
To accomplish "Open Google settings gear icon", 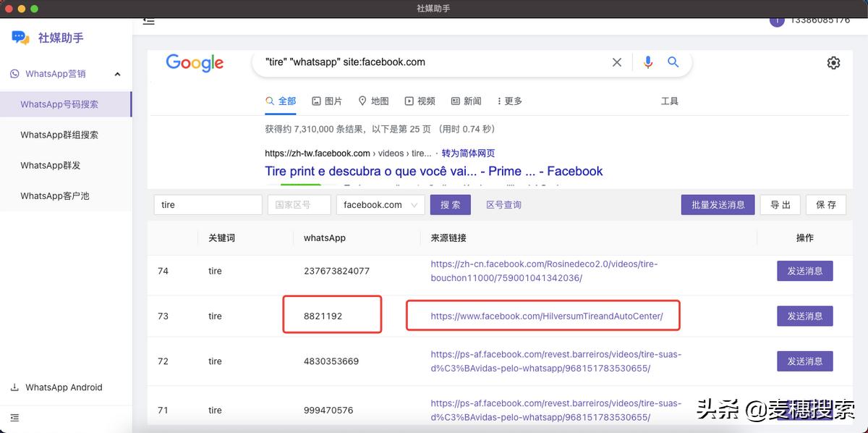I will point(833,63).
